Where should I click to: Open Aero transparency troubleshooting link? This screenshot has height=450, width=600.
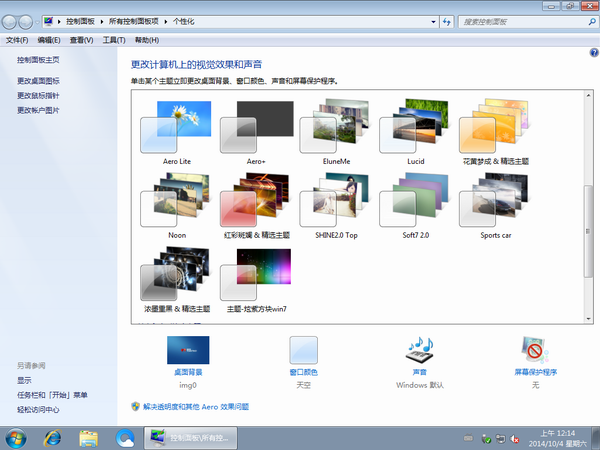point(196,407)
